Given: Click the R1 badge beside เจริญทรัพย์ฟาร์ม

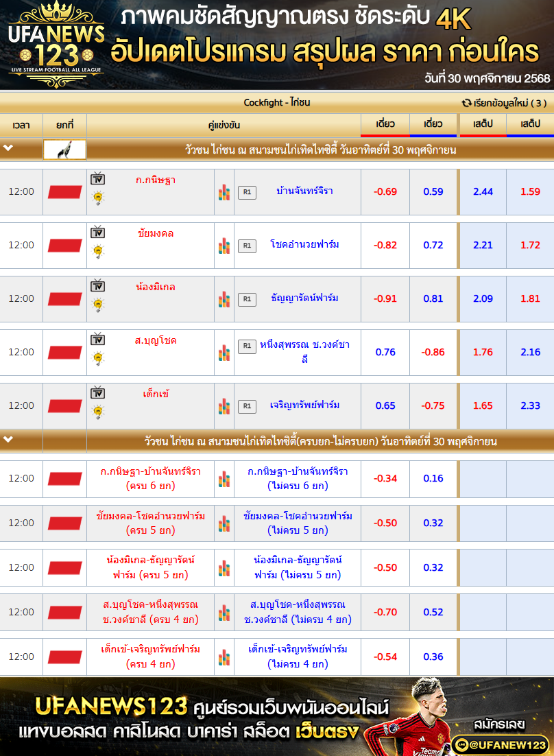Looking at the screenshot, I should [247, 406].
